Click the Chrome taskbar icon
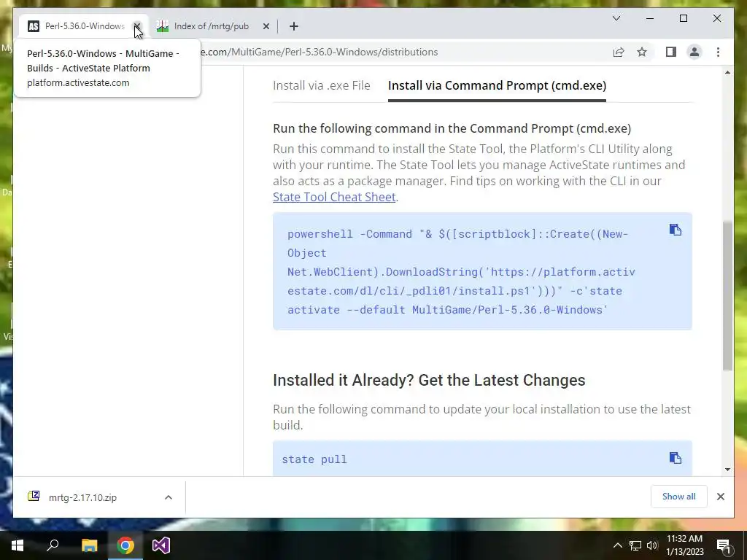Image resolution: width=747 pixels, height=560 pixels. point(125,545)
